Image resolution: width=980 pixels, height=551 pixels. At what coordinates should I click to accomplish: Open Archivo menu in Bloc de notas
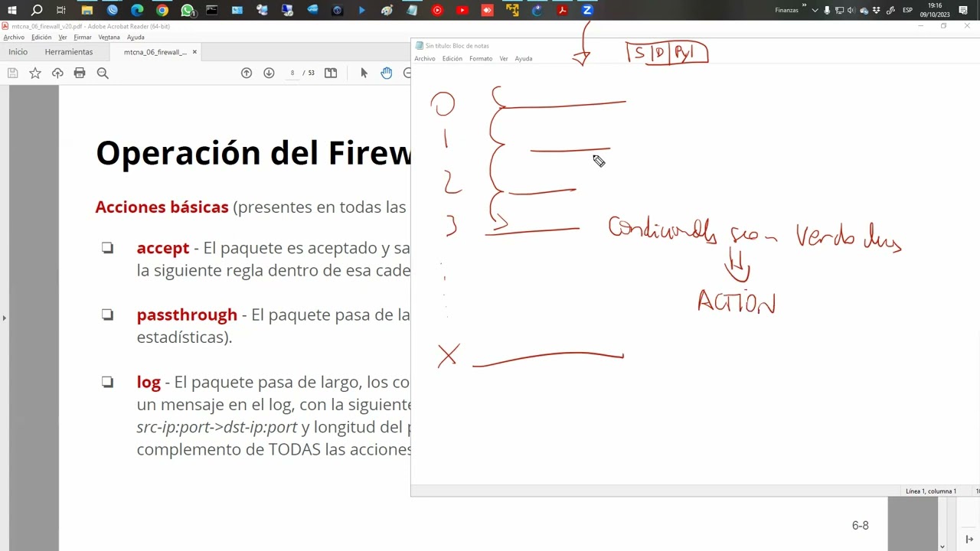(425, 58)
